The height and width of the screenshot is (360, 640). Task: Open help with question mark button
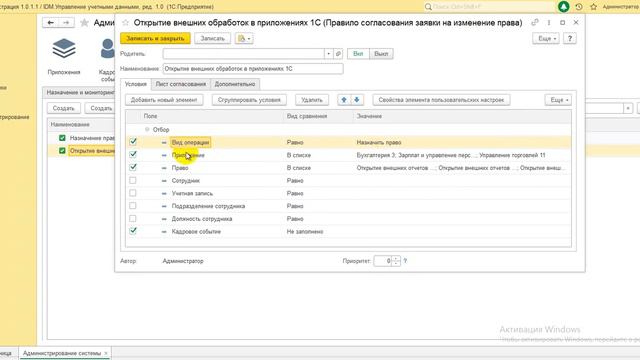tap(569, 38)
